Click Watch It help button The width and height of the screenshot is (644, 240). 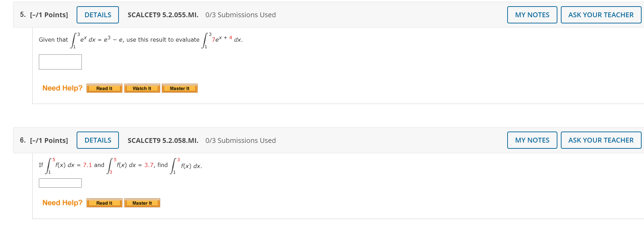click(142, 88)
